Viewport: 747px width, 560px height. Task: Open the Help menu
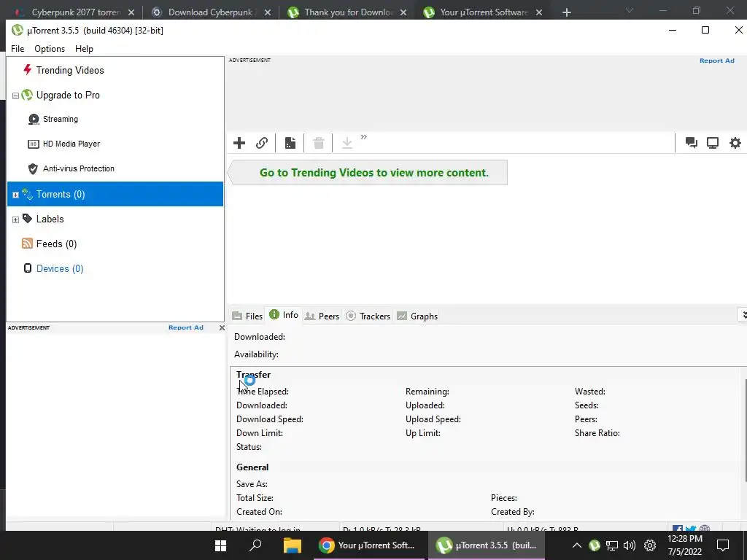point(84,49)
